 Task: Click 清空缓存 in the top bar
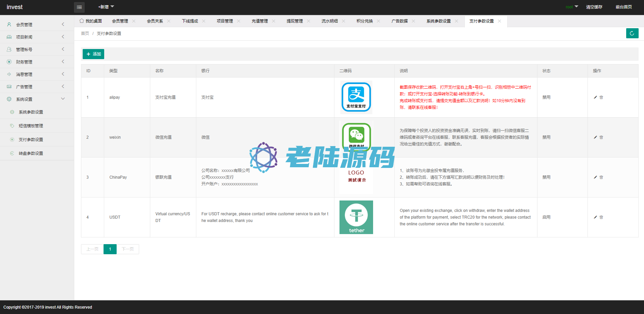click(594, 7)
